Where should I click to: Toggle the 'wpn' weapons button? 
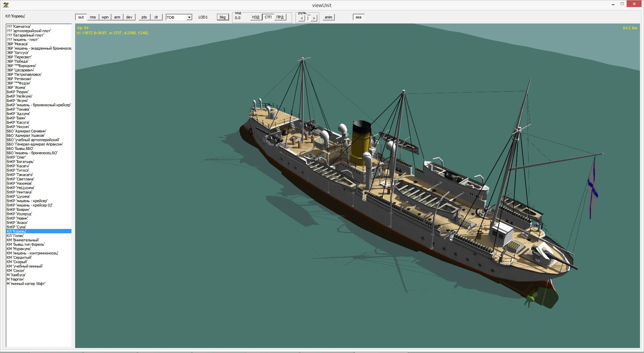tap(105, 17)
